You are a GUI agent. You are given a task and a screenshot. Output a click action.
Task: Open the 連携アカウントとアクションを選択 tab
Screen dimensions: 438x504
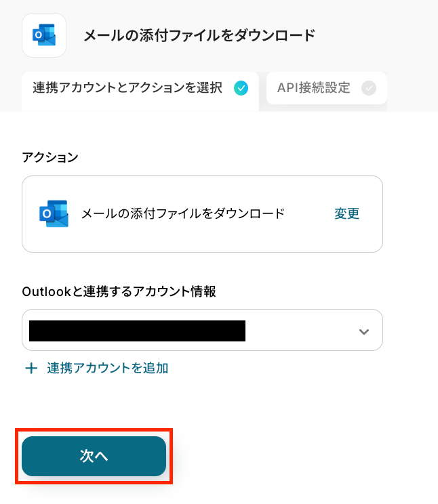(127, 88)
